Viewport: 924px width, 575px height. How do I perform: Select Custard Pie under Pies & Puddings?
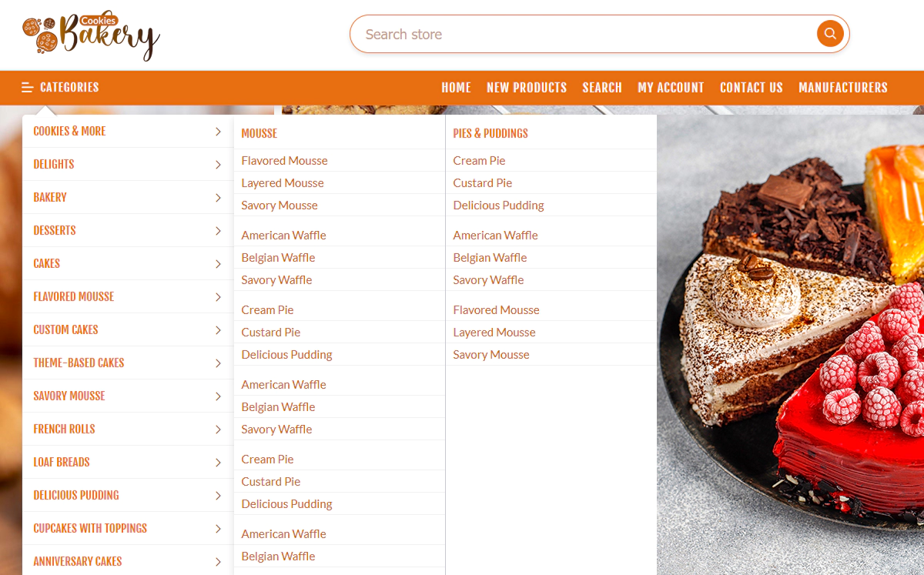(483, 182)
